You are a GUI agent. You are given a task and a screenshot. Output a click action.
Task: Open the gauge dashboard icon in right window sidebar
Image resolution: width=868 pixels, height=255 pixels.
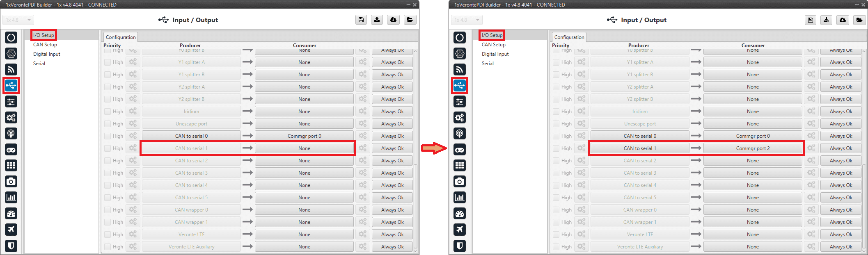(460, 214)
